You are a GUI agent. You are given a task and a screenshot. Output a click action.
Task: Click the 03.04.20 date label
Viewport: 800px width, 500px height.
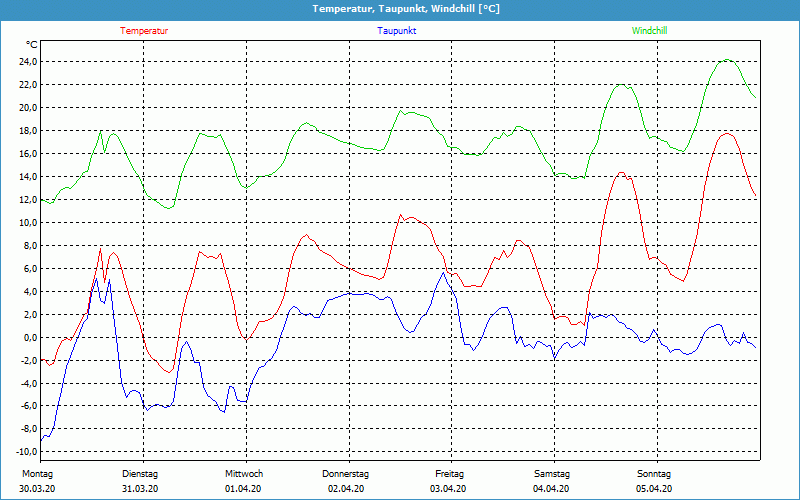pyautogui.click(x=448, y=489)
